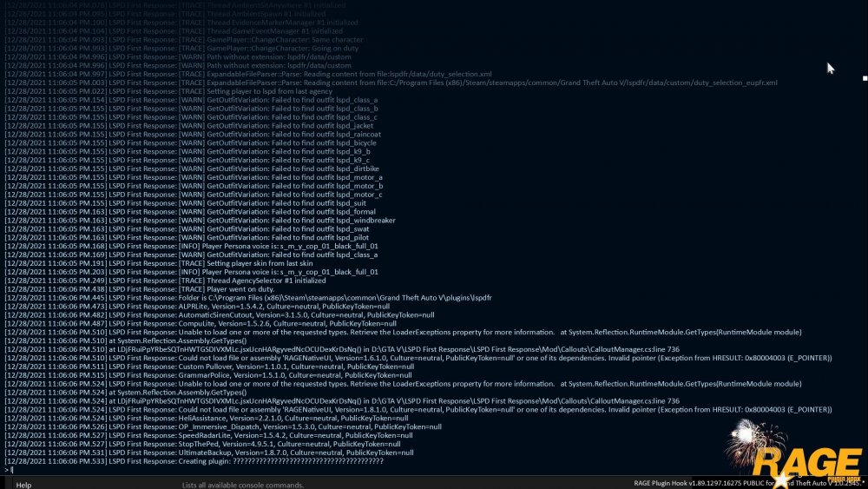This screenshot has height=489, width=868.
Task: Click the line mentioning duty_selection_eupfr.xml
Action: [x=391, y=83]
